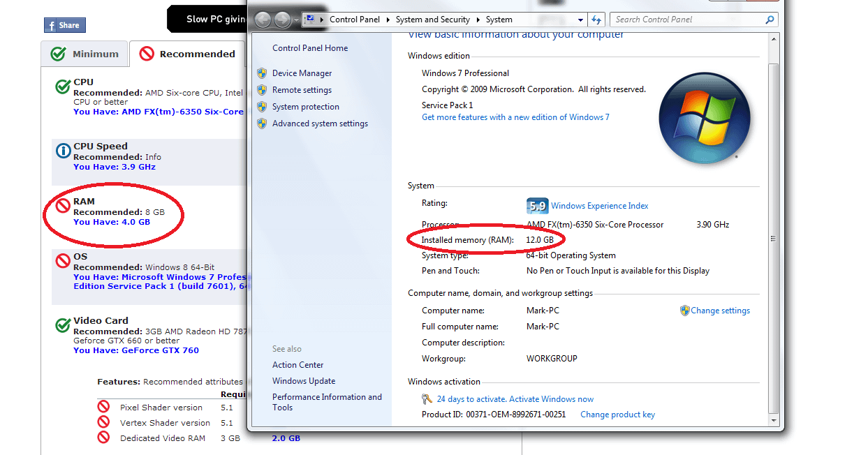Click the '12.0 GB' installed memory value
Viewport: 868px width, 455px height.
(540, 240)
